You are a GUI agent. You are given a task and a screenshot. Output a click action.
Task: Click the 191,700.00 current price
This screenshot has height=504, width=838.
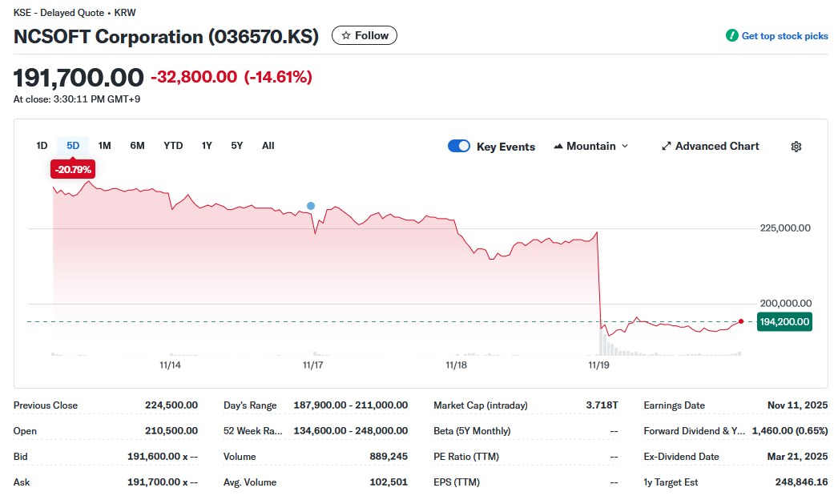pos(79,78)
